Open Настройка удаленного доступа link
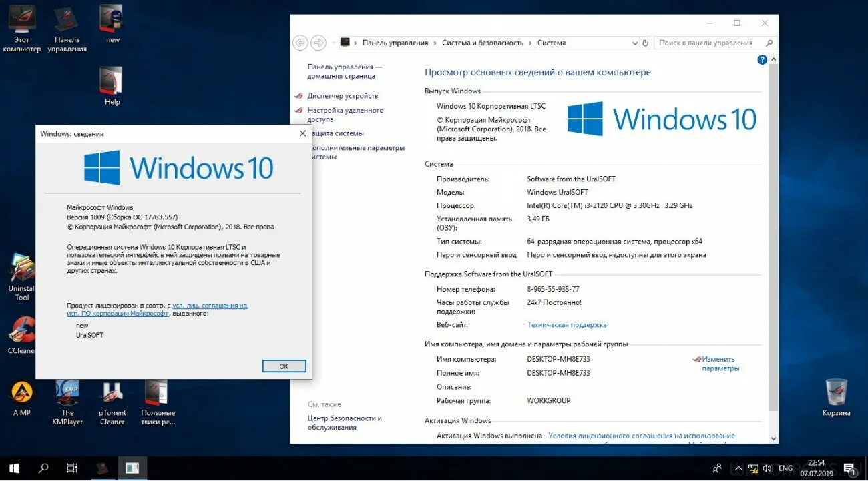This screenshot has height=481, width=868. (345, 115)
